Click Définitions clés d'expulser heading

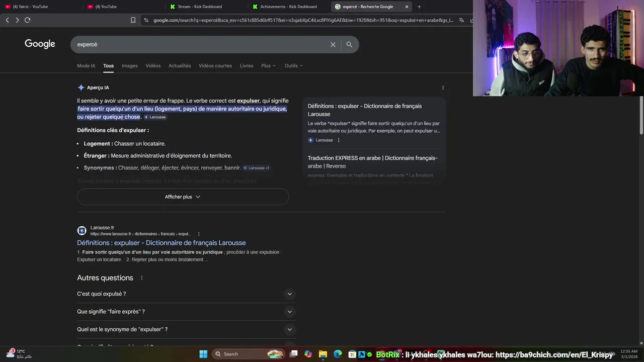[113, 130]
